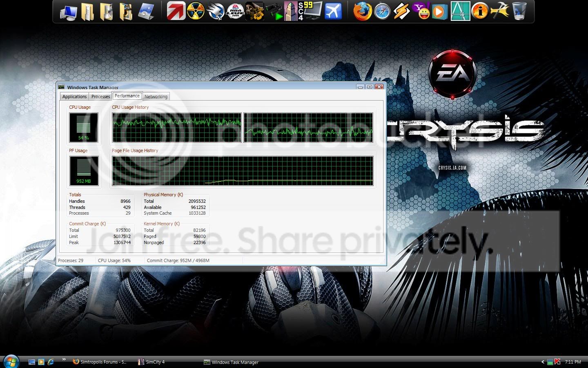Image resolution: width=588 pixels, height=368 pixels.
Task: Open Firefox from the dock
Action: pos(362,11)
